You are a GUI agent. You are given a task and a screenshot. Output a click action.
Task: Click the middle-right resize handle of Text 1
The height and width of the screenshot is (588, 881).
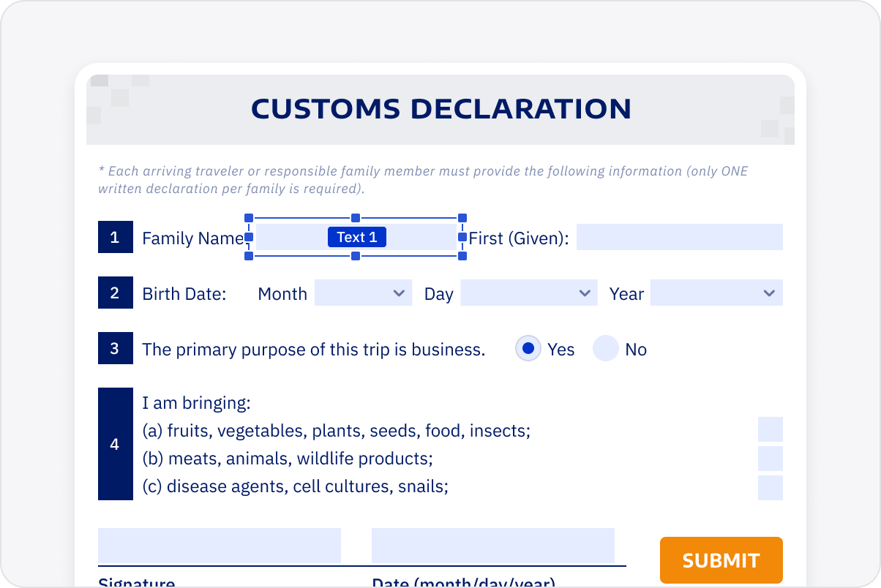pos(462,237)
